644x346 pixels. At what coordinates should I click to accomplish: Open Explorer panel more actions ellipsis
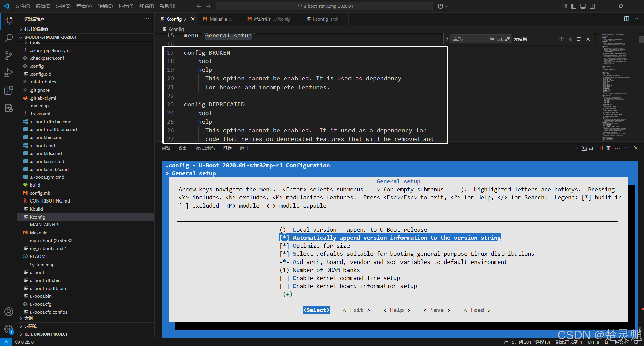click(147, 19)
